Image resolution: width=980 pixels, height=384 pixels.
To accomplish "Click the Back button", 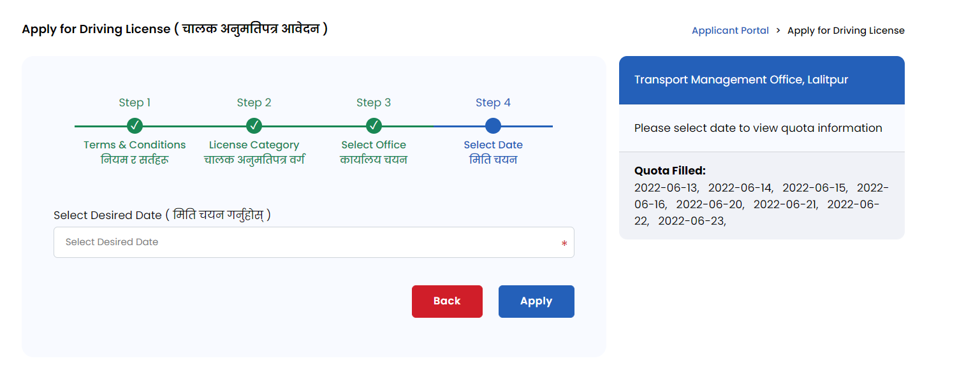I will [447, 301].
